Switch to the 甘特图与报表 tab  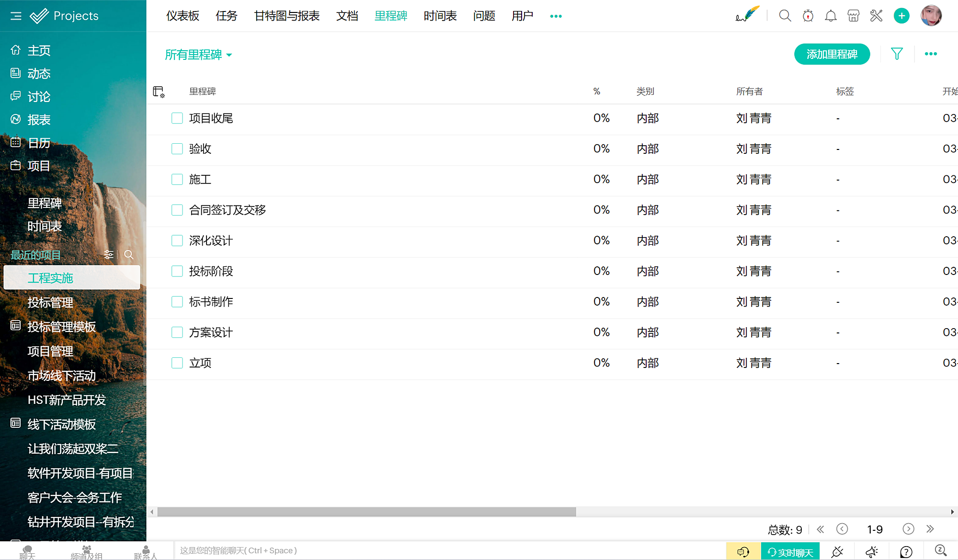(286, 16)
